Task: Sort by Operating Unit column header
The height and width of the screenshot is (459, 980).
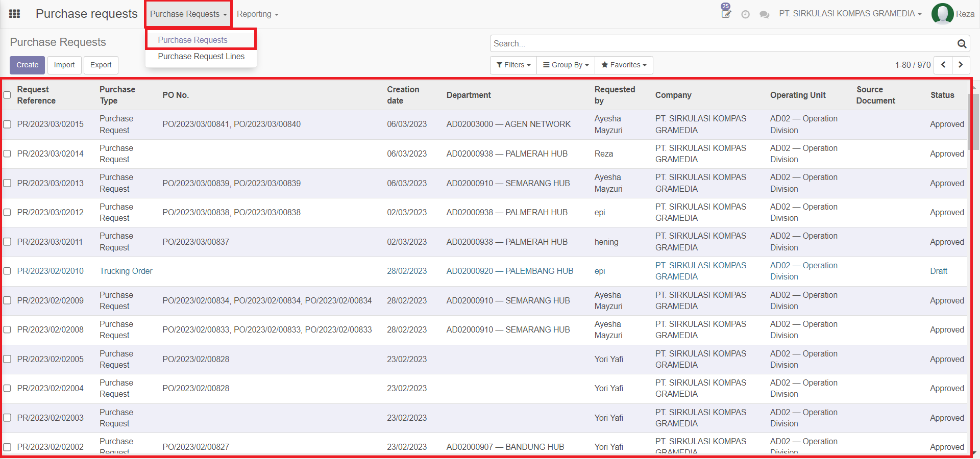Action: pos(798,95)
